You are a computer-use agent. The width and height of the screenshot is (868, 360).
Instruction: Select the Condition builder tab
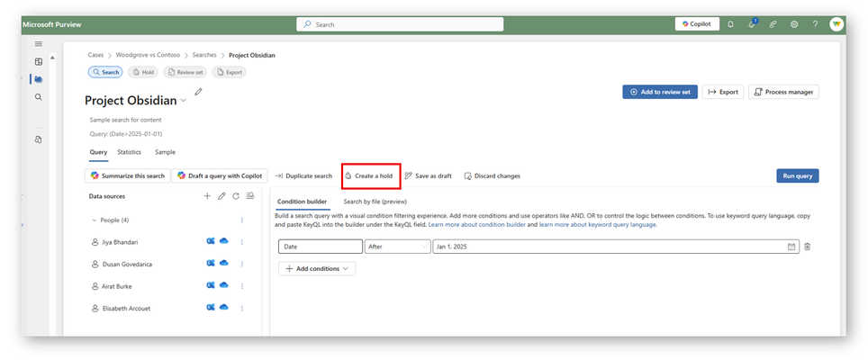[x=302, y=202]
